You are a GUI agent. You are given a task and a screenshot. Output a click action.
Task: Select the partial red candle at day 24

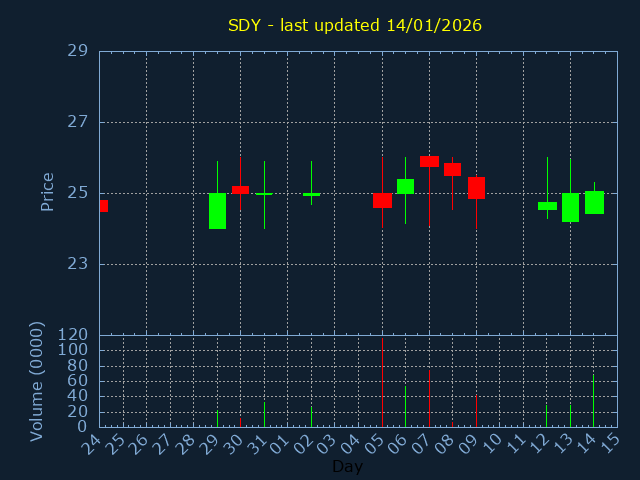point(104,206)
